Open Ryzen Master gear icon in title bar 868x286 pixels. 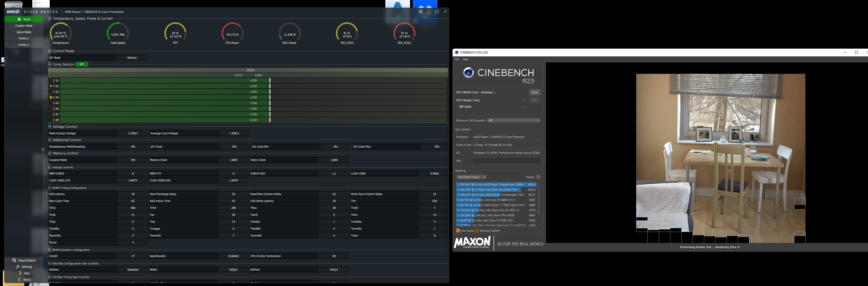(420, 12)
